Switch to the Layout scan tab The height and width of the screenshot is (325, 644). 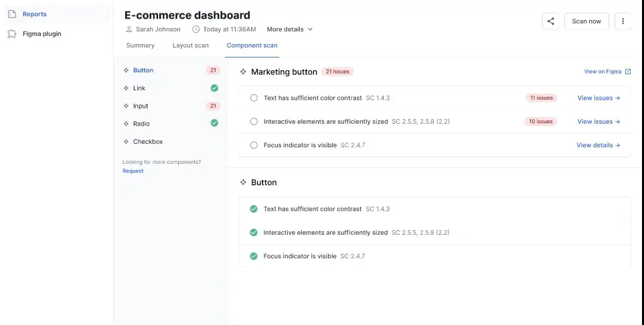pyautogui.click(x=190, y=45)
